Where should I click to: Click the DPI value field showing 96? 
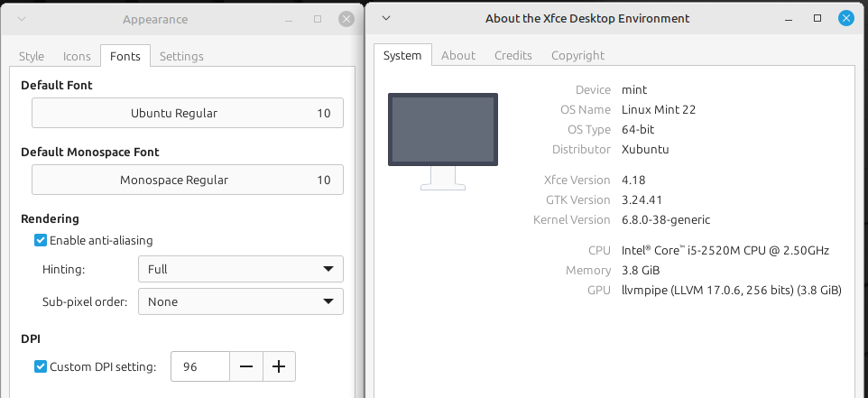[x=200, y=366]
